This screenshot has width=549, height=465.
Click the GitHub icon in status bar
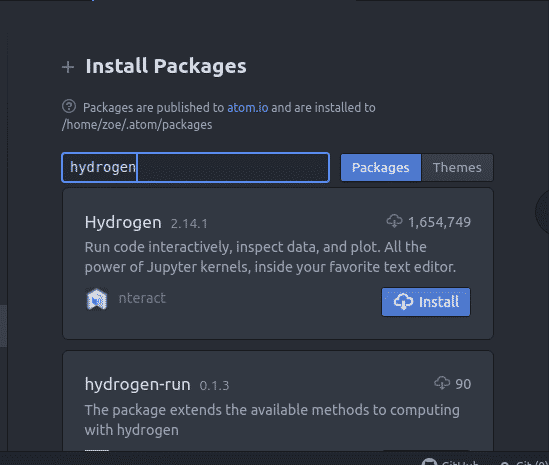click(x=429, y=462)
